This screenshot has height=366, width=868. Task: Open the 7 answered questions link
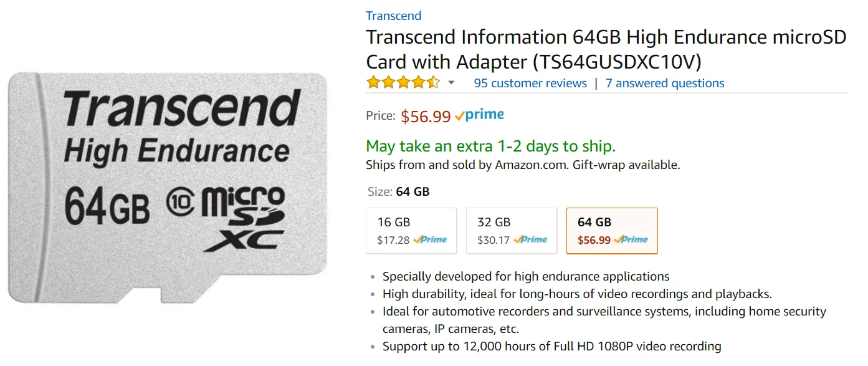665,83
